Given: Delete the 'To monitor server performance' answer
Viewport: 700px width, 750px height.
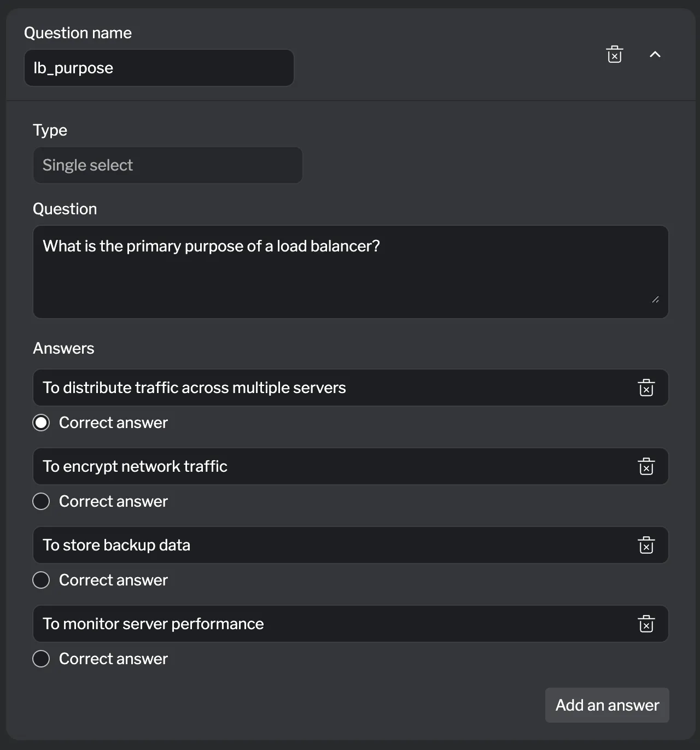Looking at the screenshot, I should [646, 624].
